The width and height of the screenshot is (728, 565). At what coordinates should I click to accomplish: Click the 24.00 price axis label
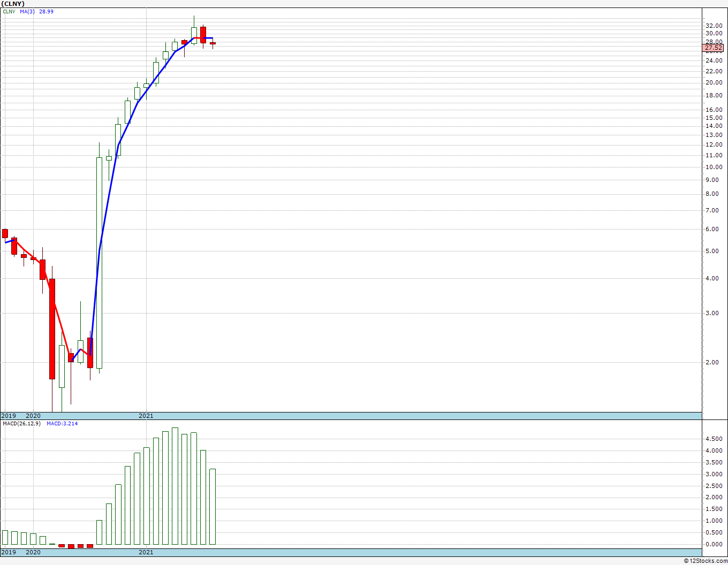(x=714, y=60)
